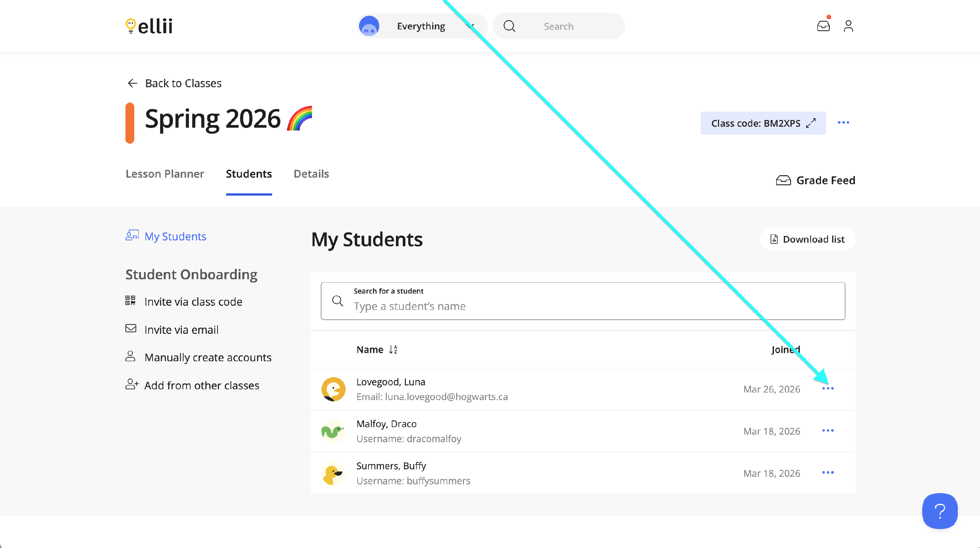This screenshot has width=980, height=548.
Task: Click the Download list button
Action: pos(807,239)
